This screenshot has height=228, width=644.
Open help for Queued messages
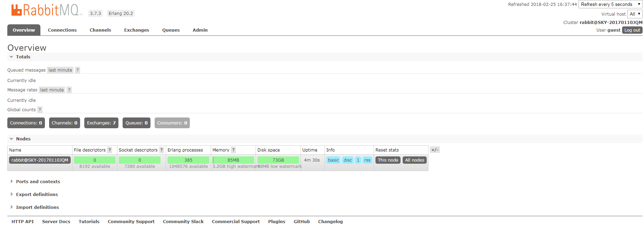(77, 70)
